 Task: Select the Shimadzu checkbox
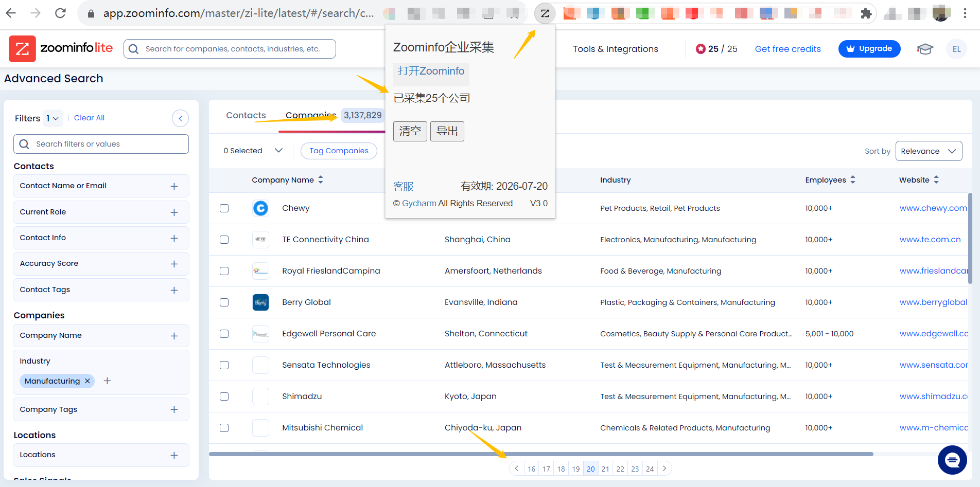[x=224, y=396]
